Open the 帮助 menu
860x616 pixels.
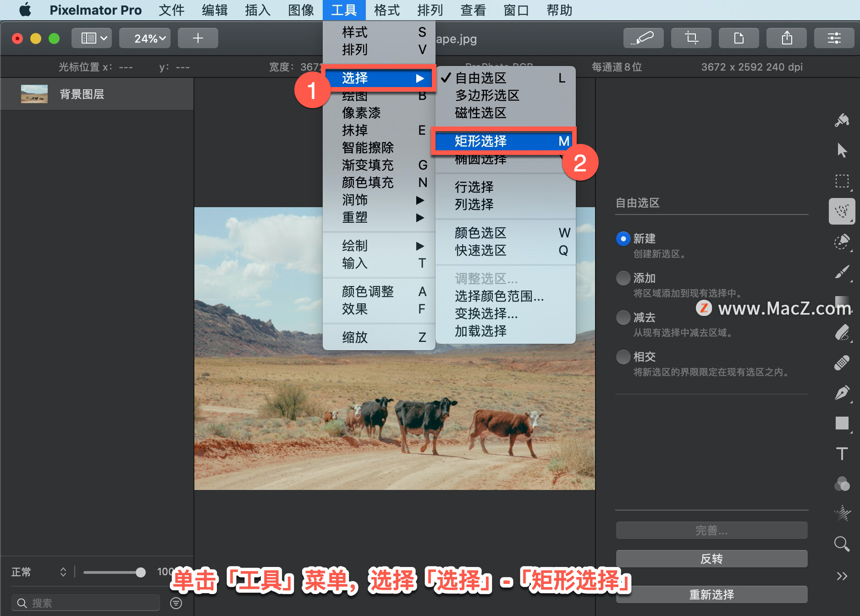point(559,10)
